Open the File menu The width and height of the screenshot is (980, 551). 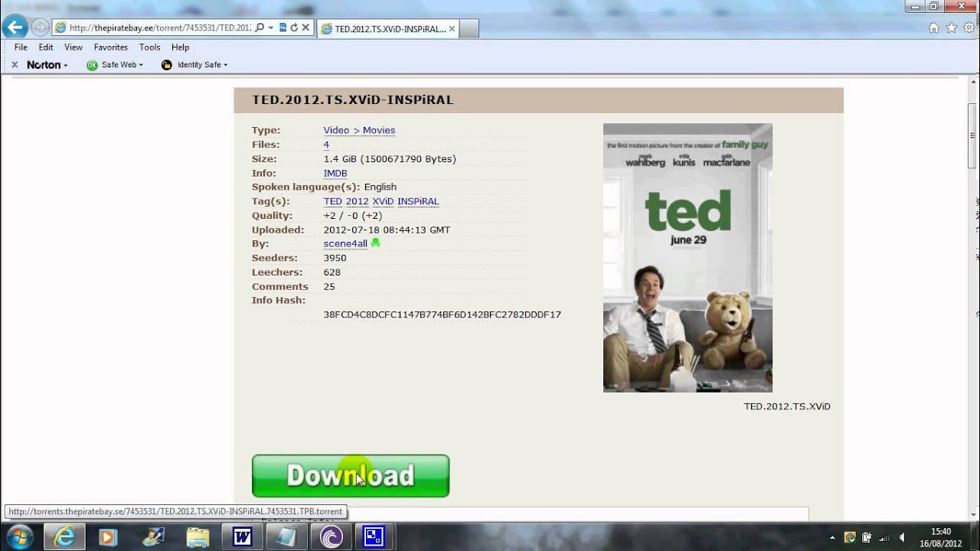(21, 47)
